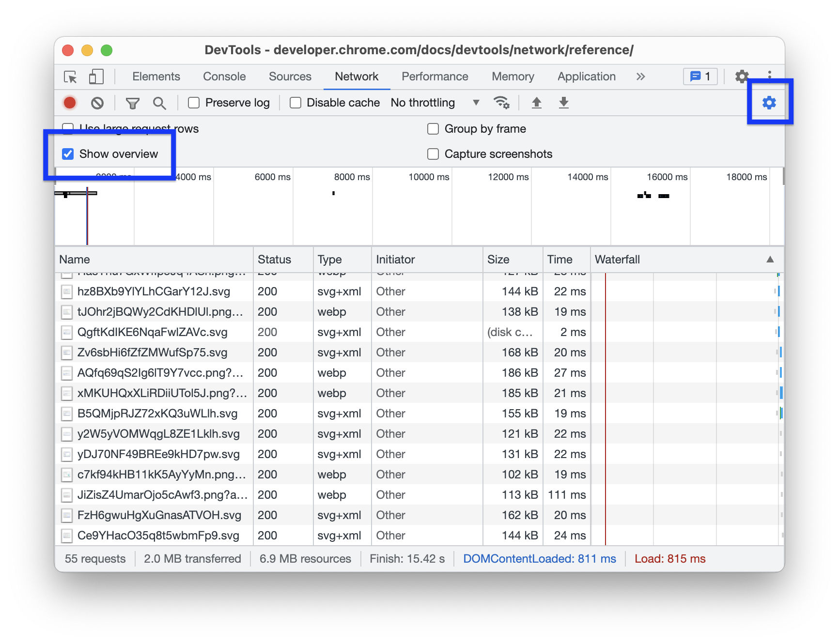Image resolution: width=839 pixels, height=644 pixels.
Task: Select the JiZisZ4UmarOjo5cAwf3.png request row
Action: pos(162,495)
